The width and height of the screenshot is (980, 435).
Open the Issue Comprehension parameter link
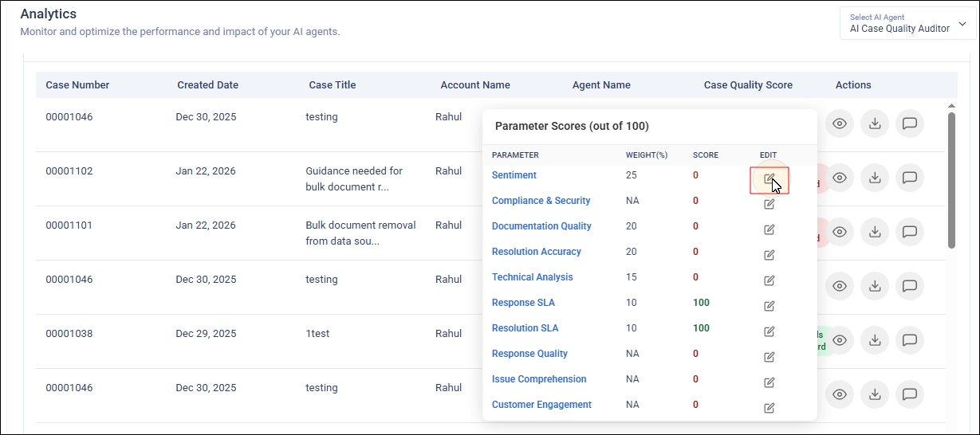click(x=539, y=379)
